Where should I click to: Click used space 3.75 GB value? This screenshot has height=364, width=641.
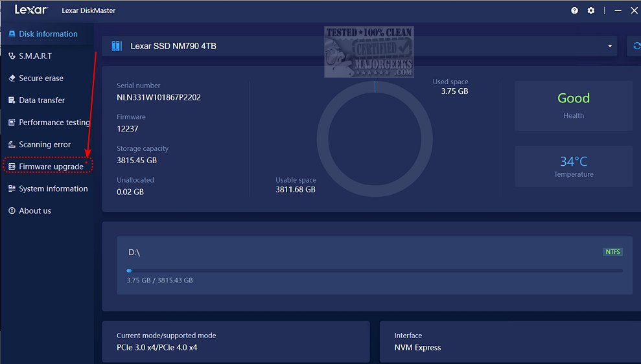point(454,91)
